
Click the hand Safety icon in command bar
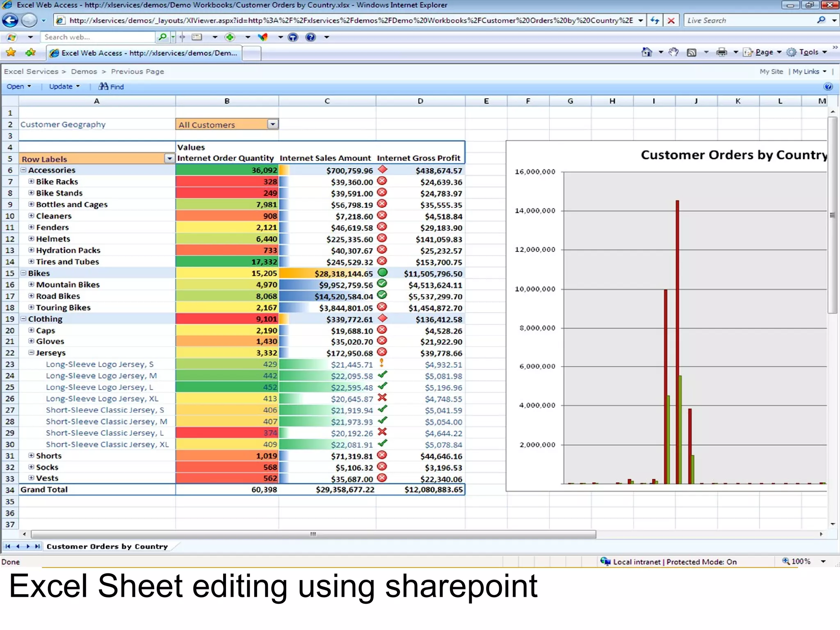[x=673, y=52]
